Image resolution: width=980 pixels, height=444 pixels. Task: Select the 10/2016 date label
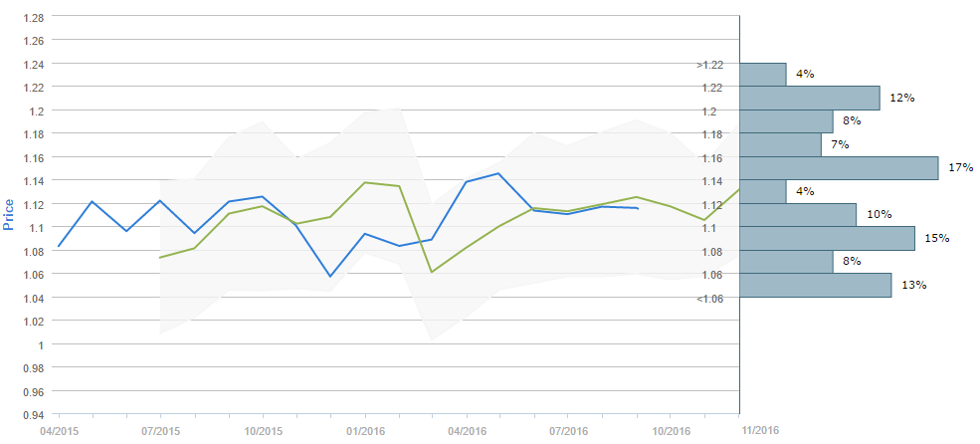[671, 431]
